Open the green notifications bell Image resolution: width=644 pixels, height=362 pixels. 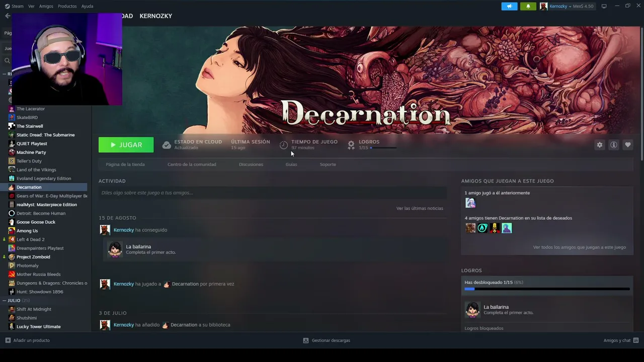click(x=528, y=6)
